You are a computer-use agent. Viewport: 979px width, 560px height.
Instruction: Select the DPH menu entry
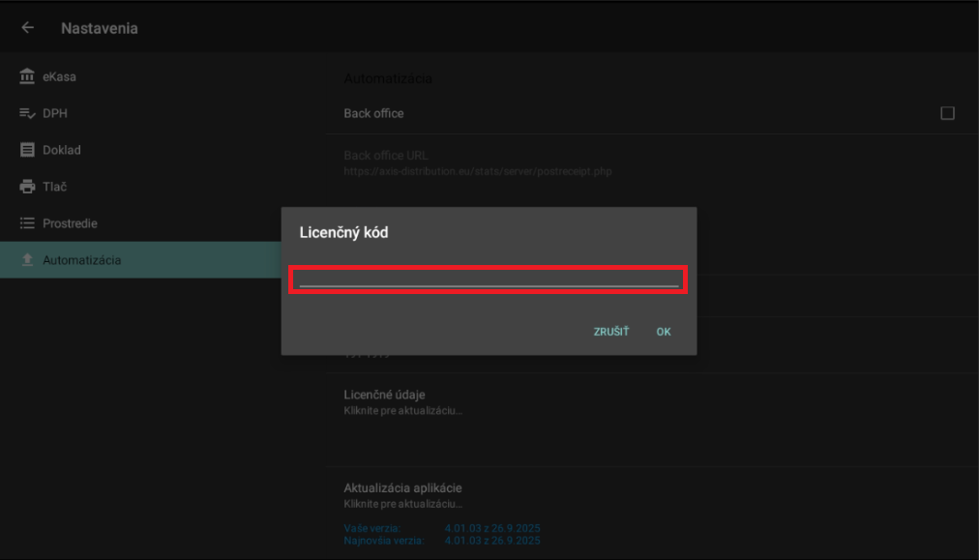55,113
